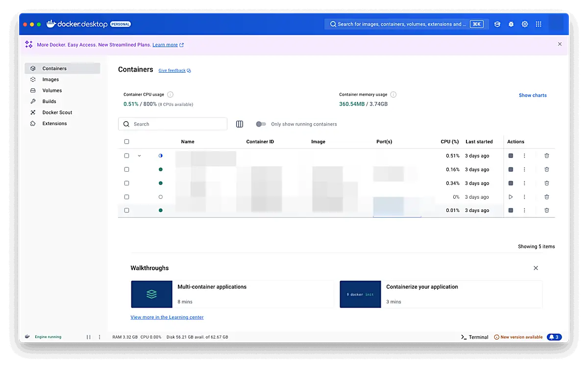
Task: Open Volumes in the sidebar
Action: tap(62, 90)
